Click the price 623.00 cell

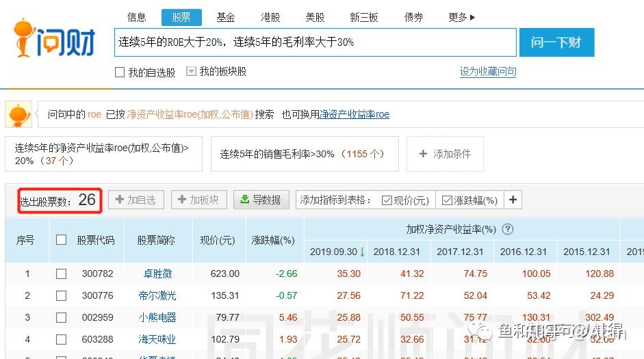tap(224, 274)
